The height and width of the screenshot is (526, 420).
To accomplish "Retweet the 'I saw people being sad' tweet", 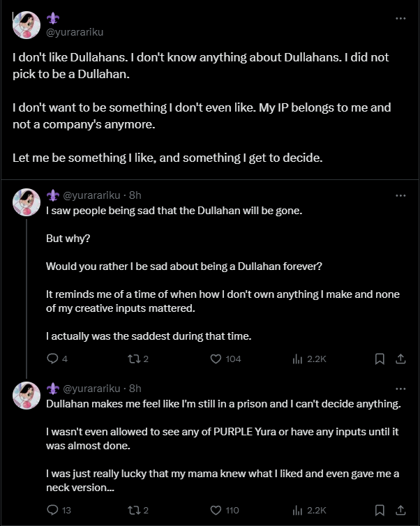I will pos(133,359).
